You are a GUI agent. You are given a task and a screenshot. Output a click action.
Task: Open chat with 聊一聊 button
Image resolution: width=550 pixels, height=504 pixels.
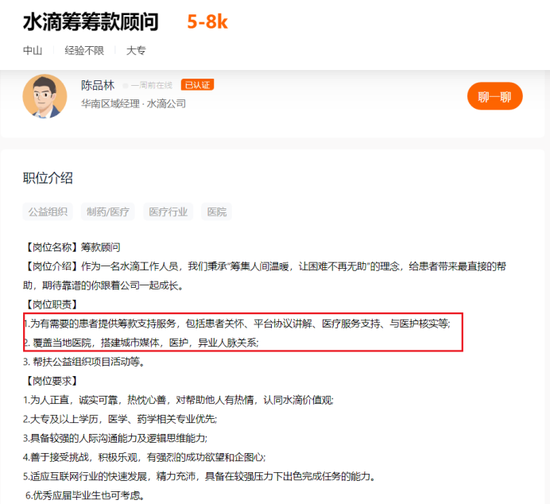click(495, 96)
